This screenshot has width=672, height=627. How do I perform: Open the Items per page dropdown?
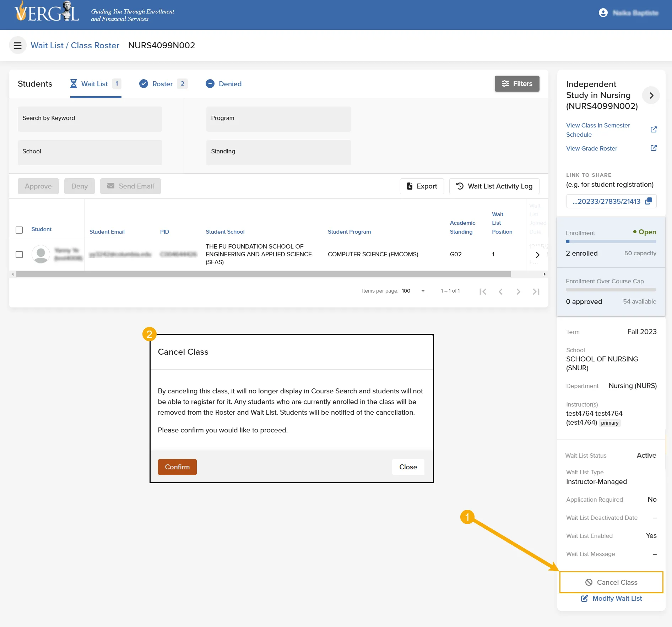click(x=414, y=291)
